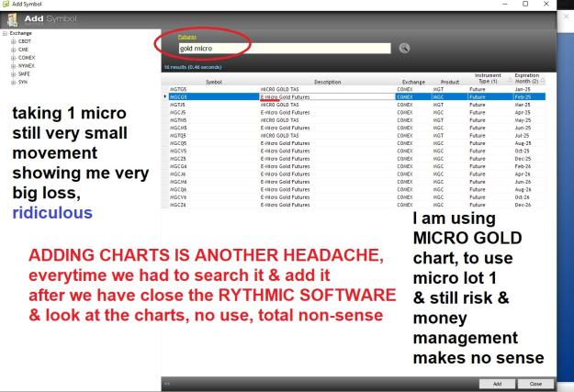This screenshot has height=392, width=574.
Task: Select CBOT in the exchange tree
Action: coord(25,41)
